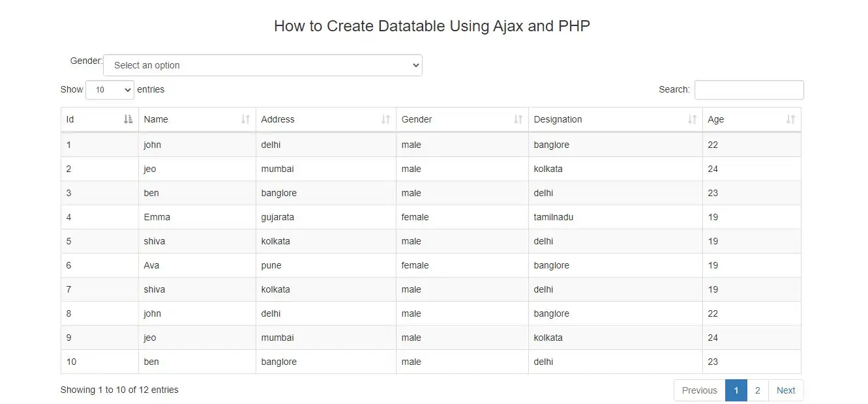Screen dimensions: 868x404
Task: Click address 'banglore' in row 3
Action: tap(279, 193)
